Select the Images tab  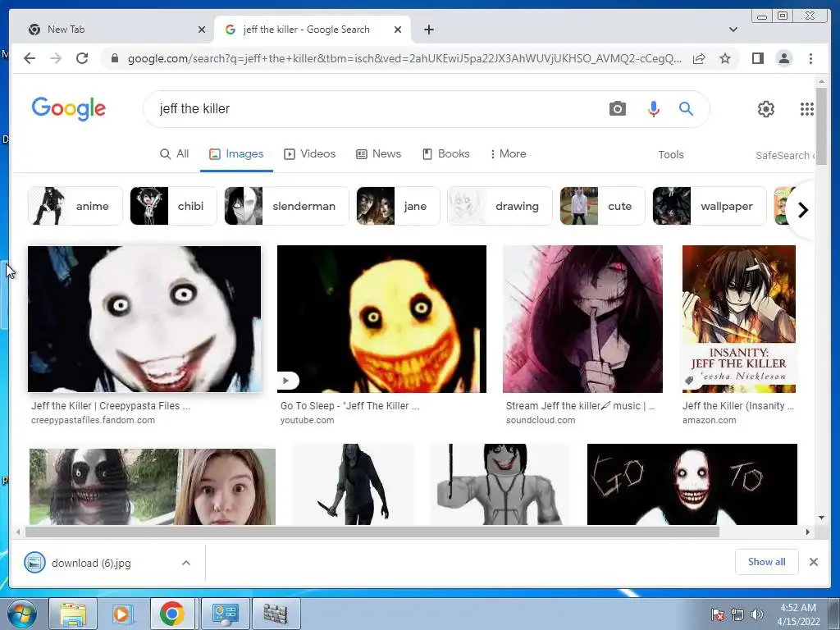[x=236, y=153]
